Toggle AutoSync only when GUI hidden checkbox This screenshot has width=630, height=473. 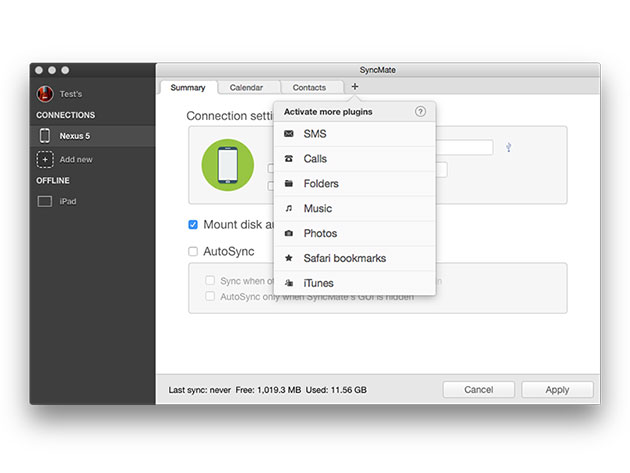(x=210, y=296)
